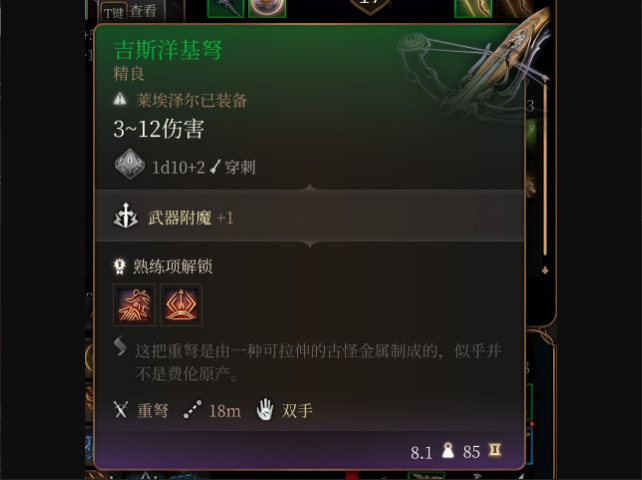Click the 熟练项解锁 badge icon
The width and height of the screenshot is (642, 480).
pyautogui.click(x=120, y=266)
